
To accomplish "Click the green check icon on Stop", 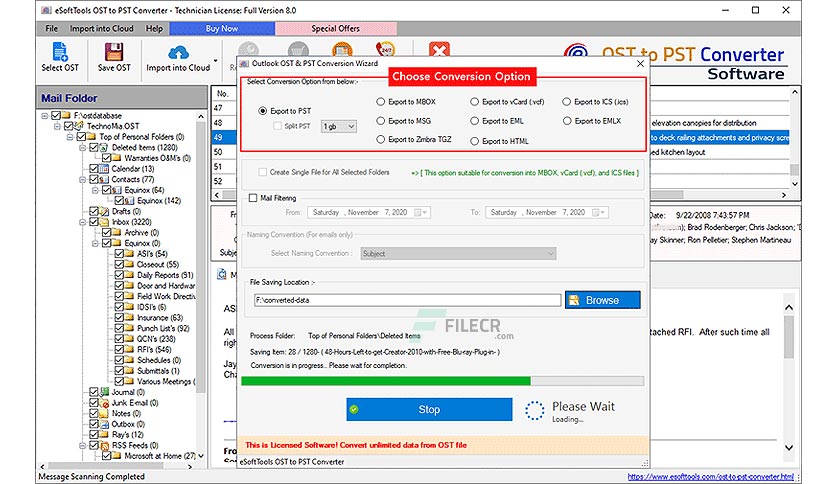I will coord(354,409).
